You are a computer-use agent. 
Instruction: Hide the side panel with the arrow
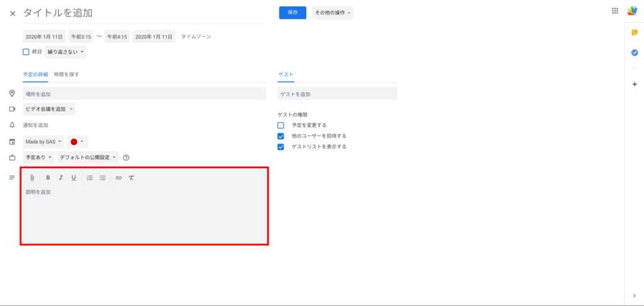635,295
